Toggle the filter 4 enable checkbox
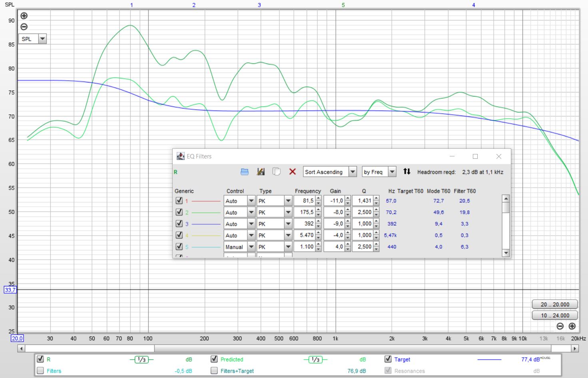588x378 pixels. coord(179,235)
